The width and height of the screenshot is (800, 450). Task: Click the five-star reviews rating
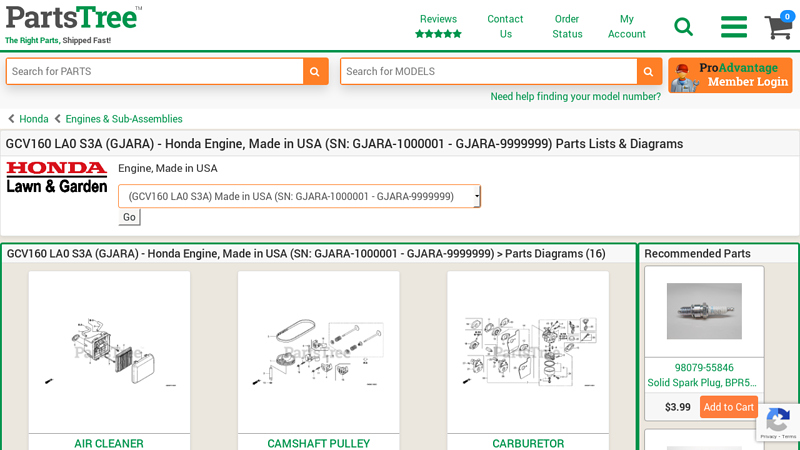[x=438, y=34]
